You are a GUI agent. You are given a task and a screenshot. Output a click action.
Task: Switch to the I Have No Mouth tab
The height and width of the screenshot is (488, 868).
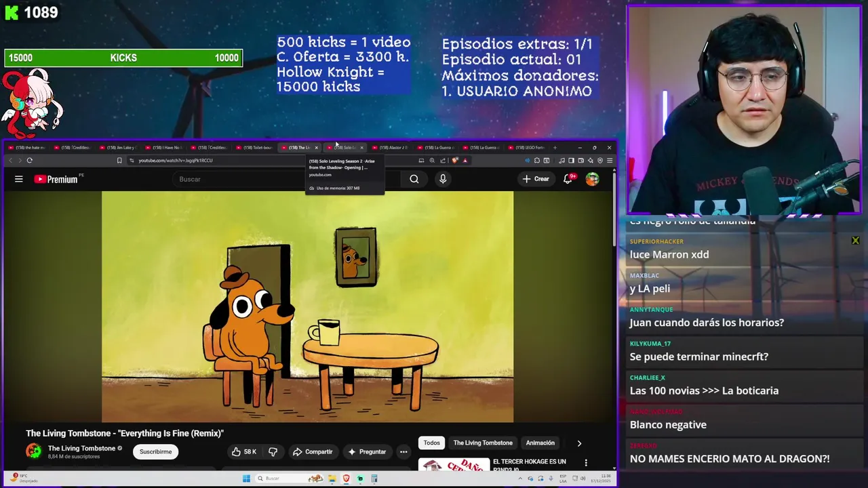[x=165, y=148]
